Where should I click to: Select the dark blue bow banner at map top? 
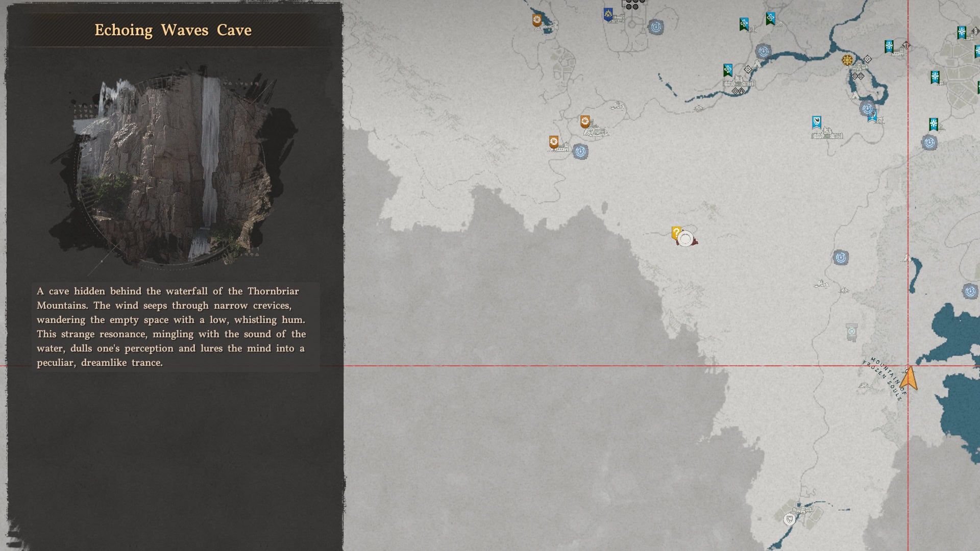pyautogui.click(x=608, y=14)
